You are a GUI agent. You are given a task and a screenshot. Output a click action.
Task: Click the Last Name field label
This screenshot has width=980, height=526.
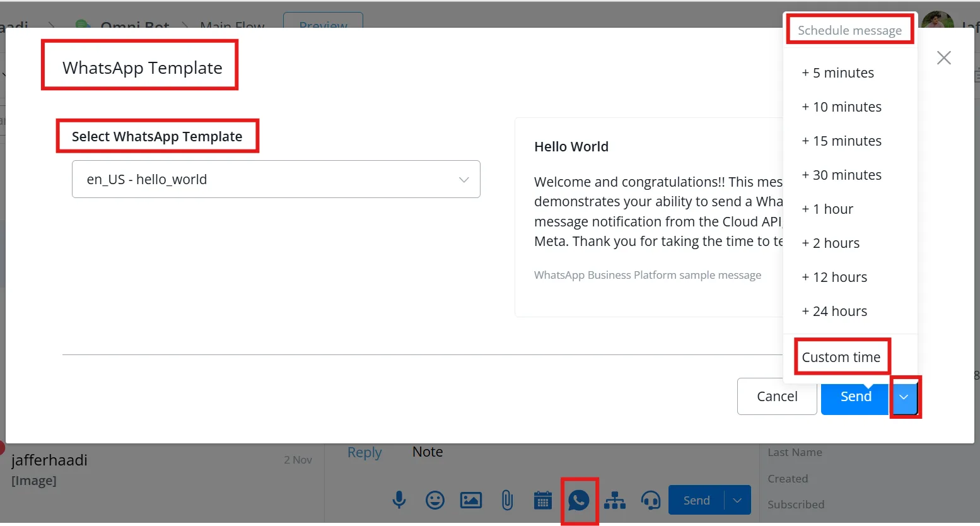click(795, 452)
